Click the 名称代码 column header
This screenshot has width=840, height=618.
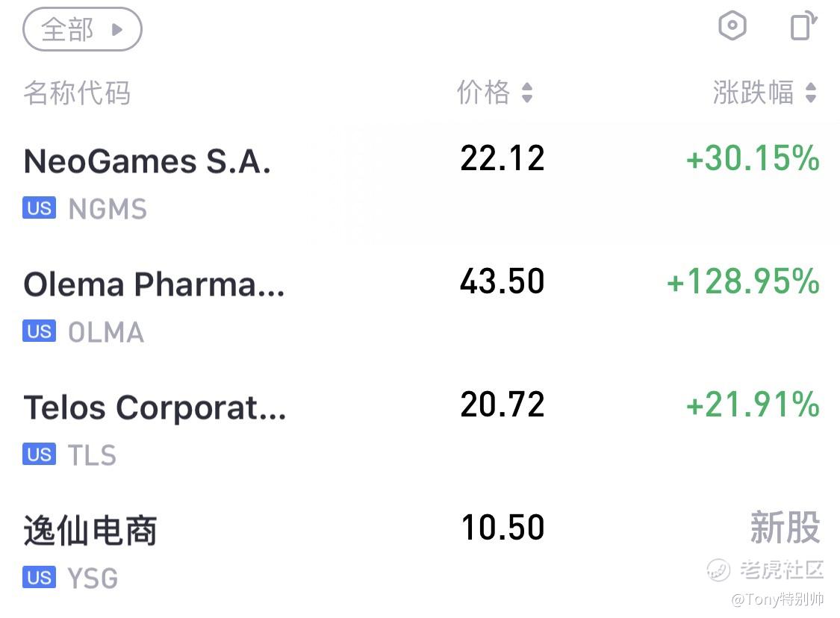[x=77, y=93]
